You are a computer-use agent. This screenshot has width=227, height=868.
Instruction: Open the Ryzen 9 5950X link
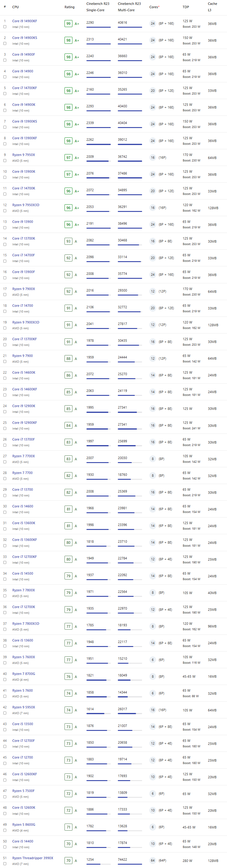[23, 707]
